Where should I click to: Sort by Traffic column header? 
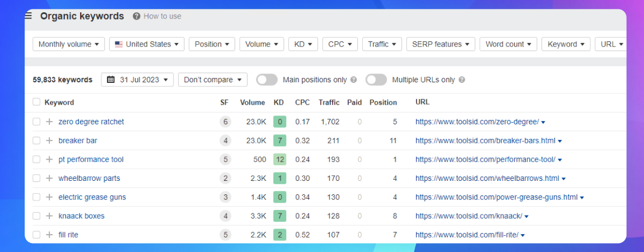[329, 102]
